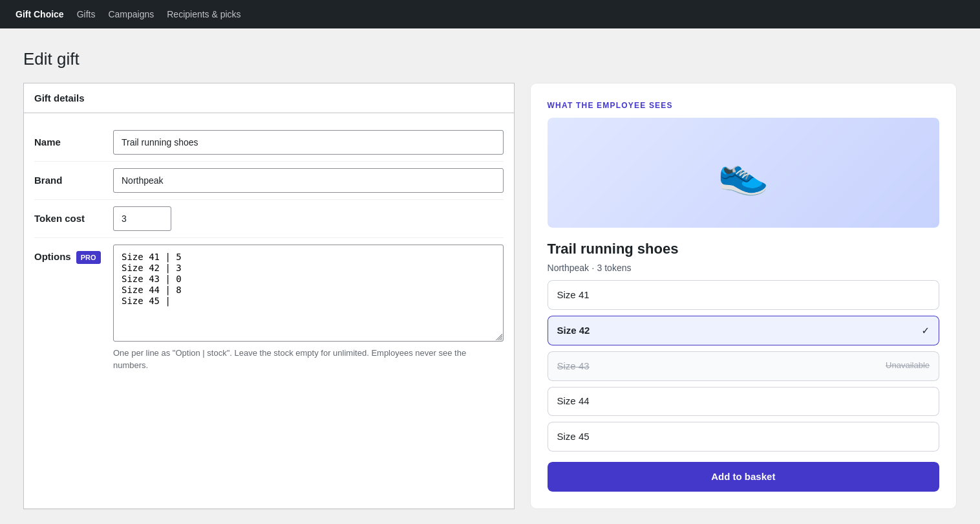
Task: Click the Name field label
Action: pos(47,142)
